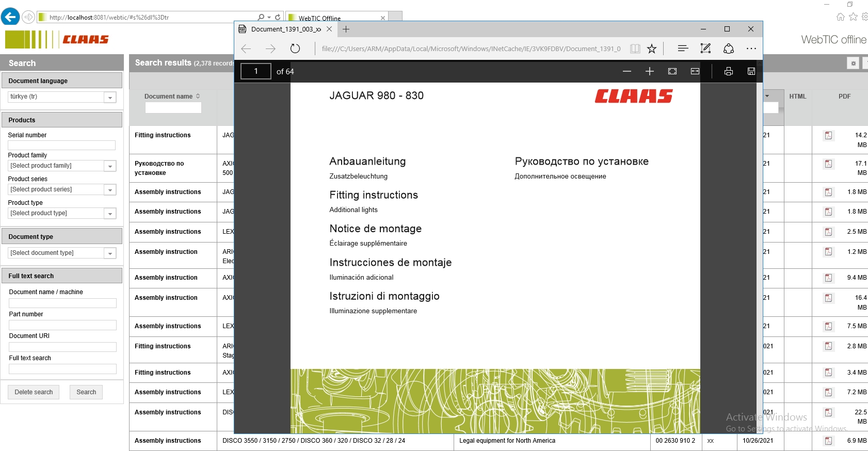
Task: Switch to the WebTIC Offline browser tab
Action: pyautogui.click(x=336, y=18)
